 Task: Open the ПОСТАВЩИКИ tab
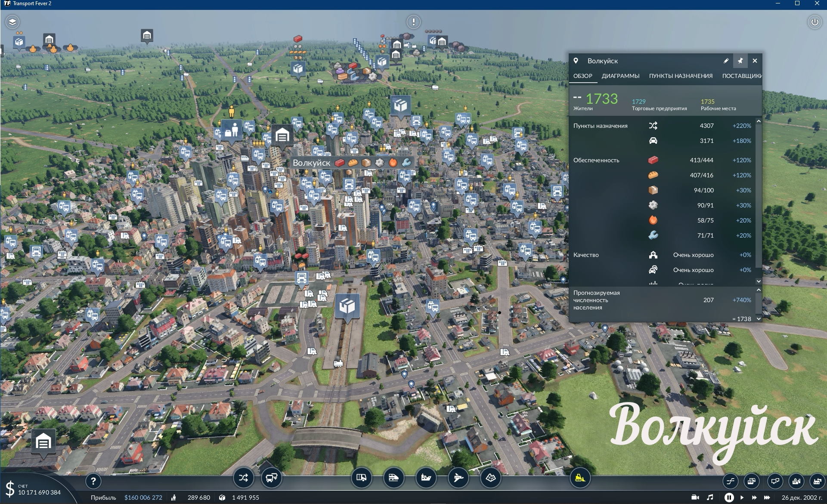tap(742, 76)
